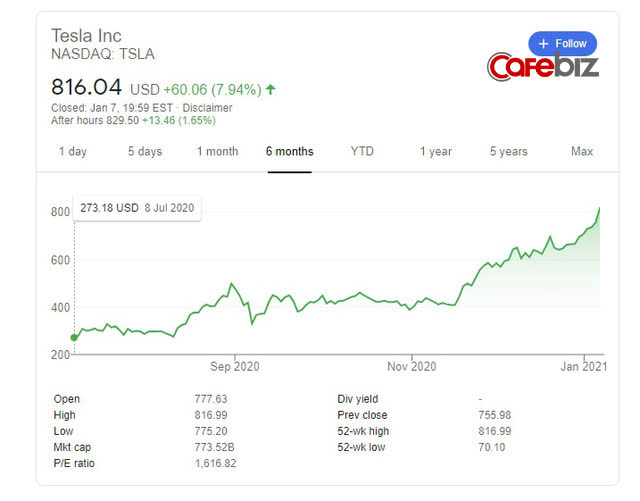Screen dimensions: 640x501
Task: Click the CafeBiz logo
Action: [542, 68]
